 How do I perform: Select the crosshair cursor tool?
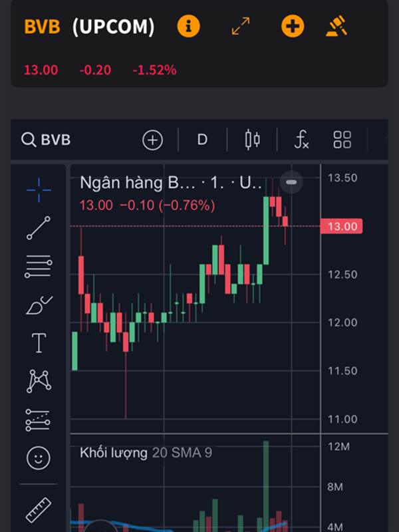point(39,190)
